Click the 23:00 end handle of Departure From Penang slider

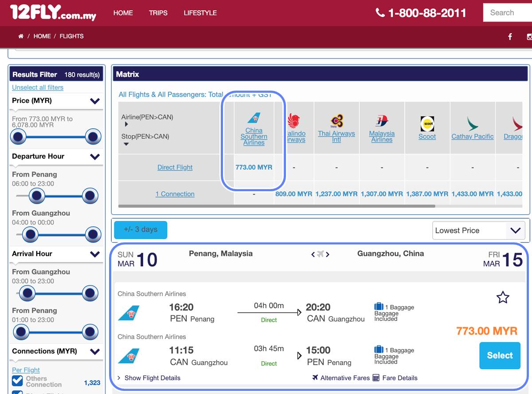click(90, 195)
